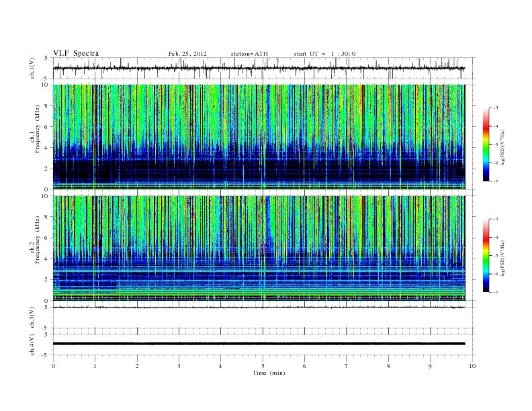The height and width of the screenshot is (411, 532).
Task: Click the ch.4 voltage waveform trace
Action: [259, 344]
